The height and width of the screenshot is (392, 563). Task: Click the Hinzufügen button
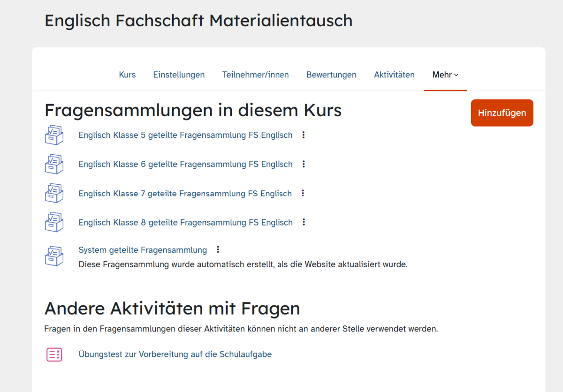coord(502,113)
